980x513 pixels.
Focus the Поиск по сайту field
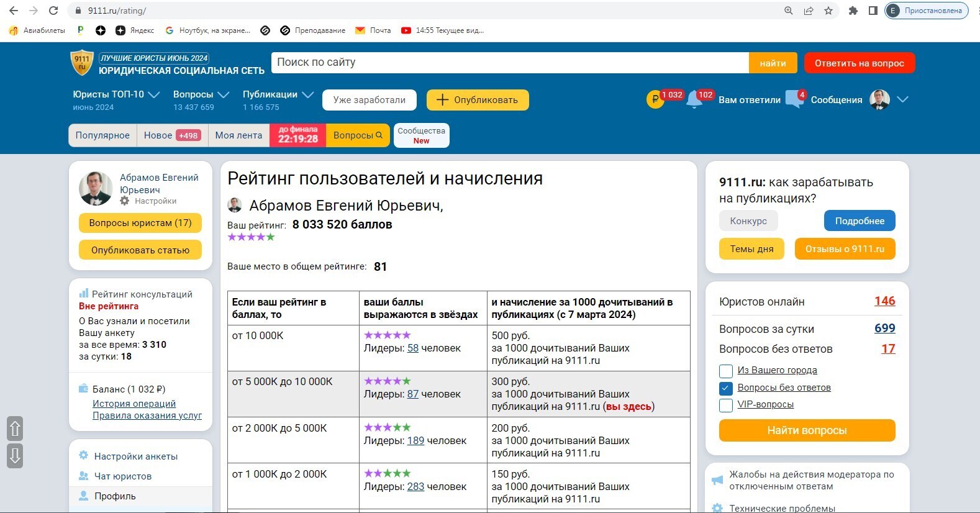point(510,63)
